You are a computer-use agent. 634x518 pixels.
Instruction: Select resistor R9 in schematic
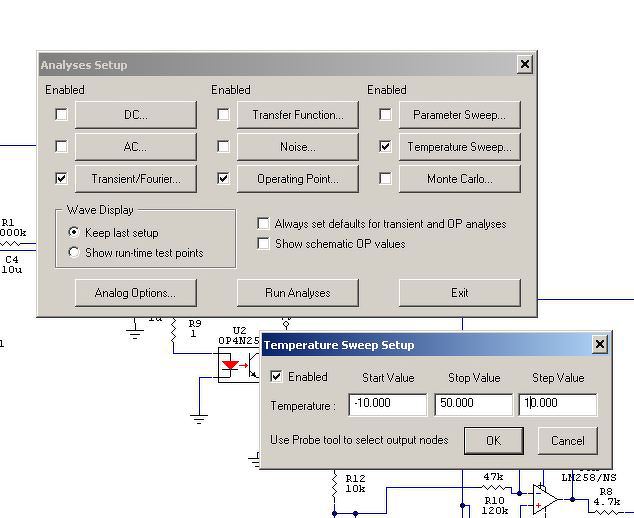[x=174, y=330]
